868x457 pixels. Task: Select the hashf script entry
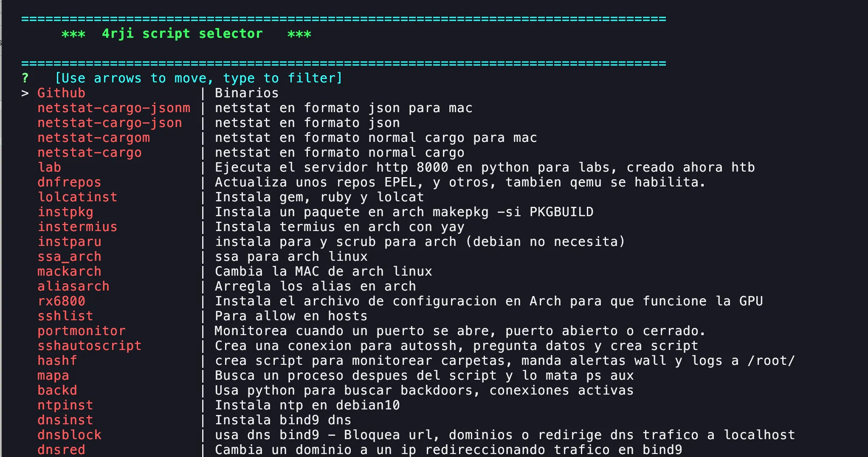(57, 361)
